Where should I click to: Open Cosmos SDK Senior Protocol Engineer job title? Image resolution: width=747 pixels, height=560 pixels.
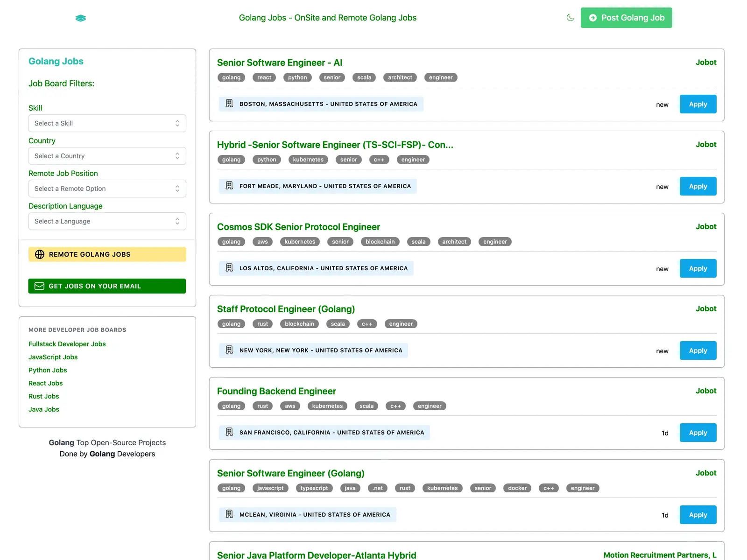tap(298, 227)
